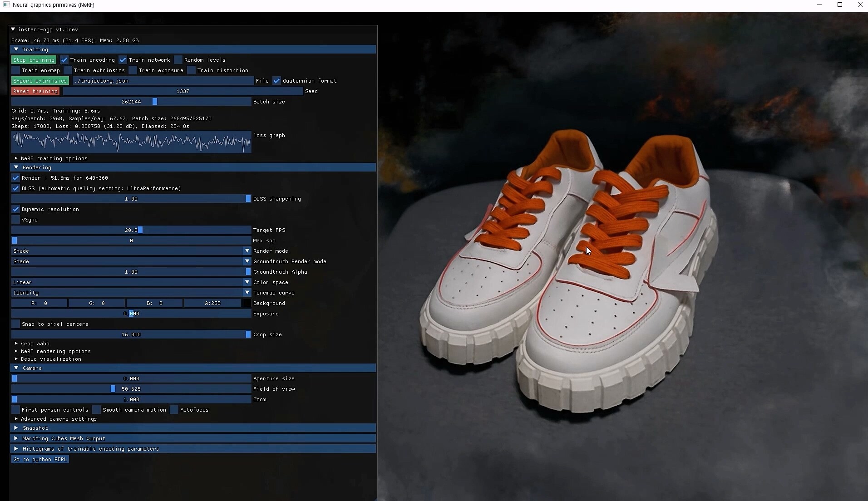Enable VSync

15,219
